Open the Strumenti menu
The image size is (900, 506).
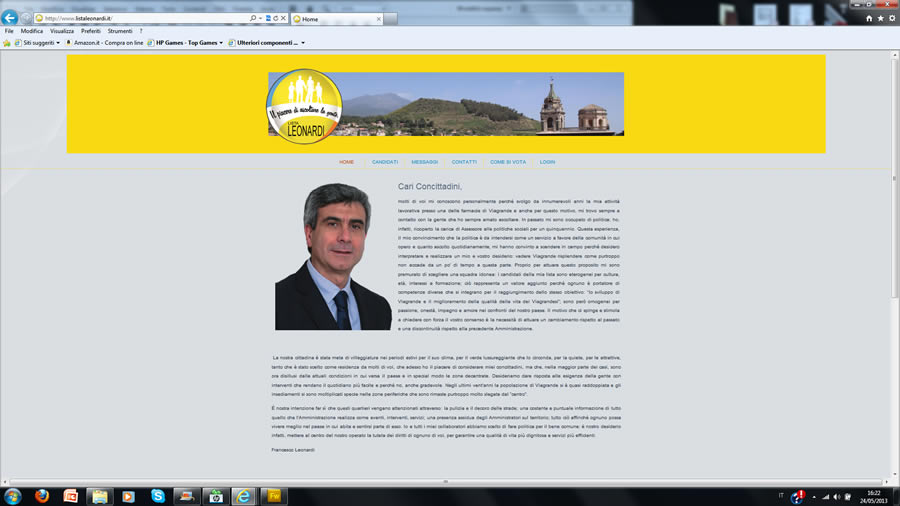(120, 31)
